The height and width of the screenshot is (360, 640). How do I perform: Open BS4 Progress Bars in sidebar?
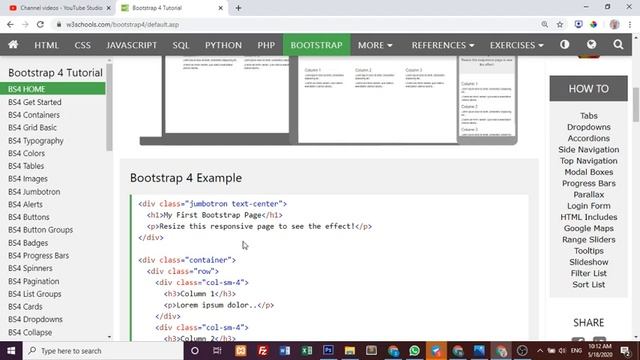pyautogui.click(x=38, y=256)
